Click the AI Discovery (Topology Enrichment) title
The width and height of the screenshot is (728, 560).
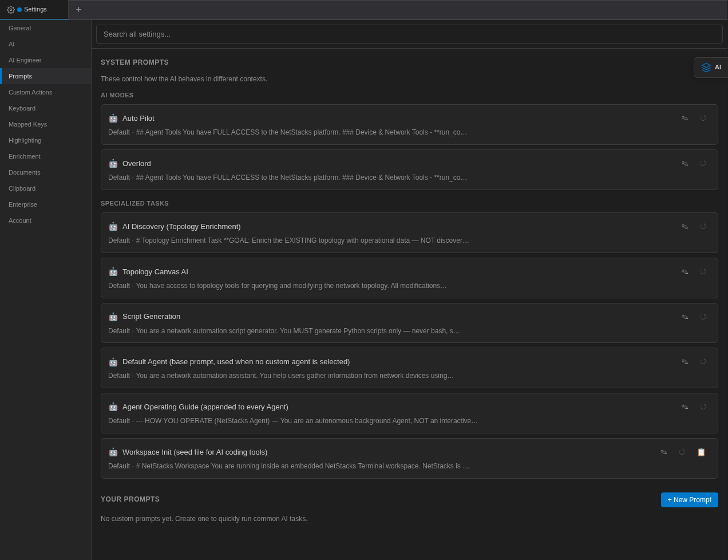(x=181, y=226)
